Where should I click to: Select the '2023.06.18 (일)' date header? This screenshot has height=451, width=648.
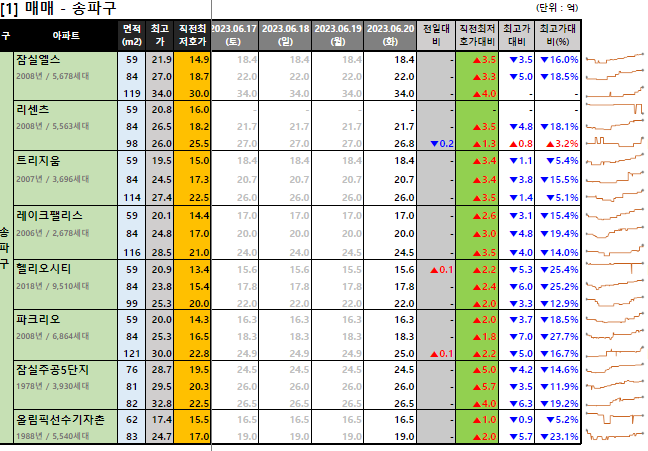pos(285,35)
